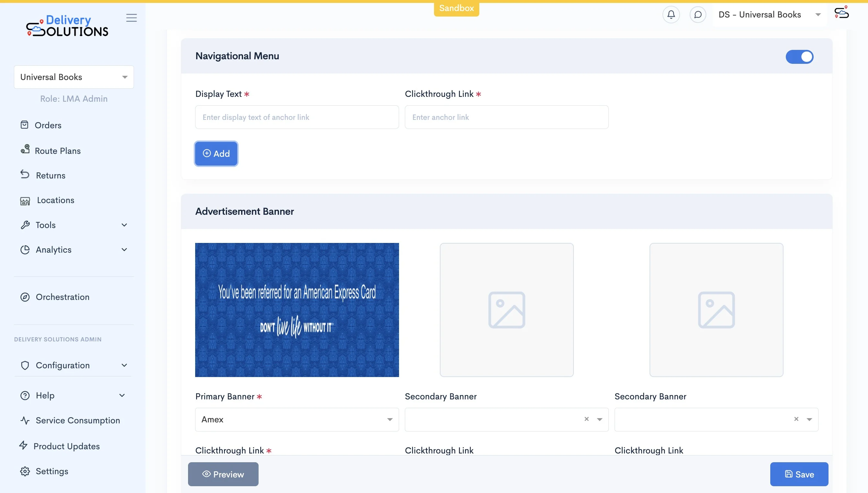Open Route Plans menu item
This screenshot has width=868, height=493.
(x=58, y=151)
